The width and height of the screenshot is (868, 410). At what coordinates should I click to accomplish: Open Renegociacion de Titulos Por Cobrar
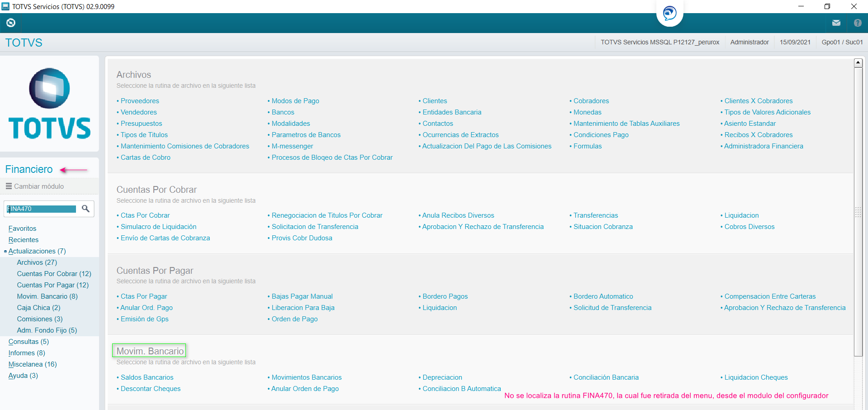tap(327, 215)
